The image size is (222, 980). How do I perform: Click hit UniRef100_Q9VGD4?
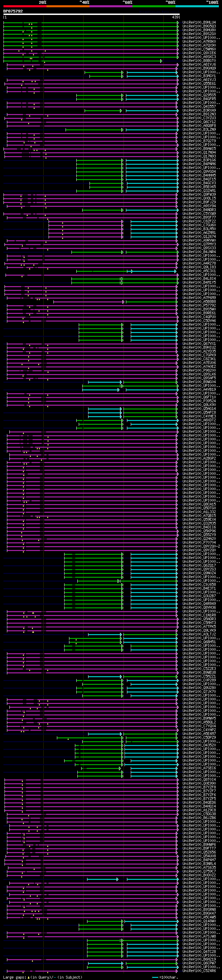click(x=199, y=172)
